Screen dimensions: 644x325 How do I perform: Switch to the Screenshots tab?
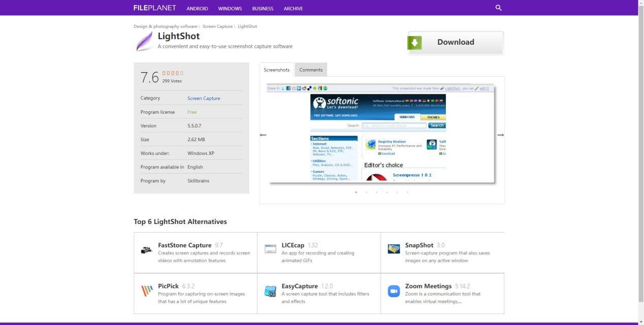(x=276, y=70)
